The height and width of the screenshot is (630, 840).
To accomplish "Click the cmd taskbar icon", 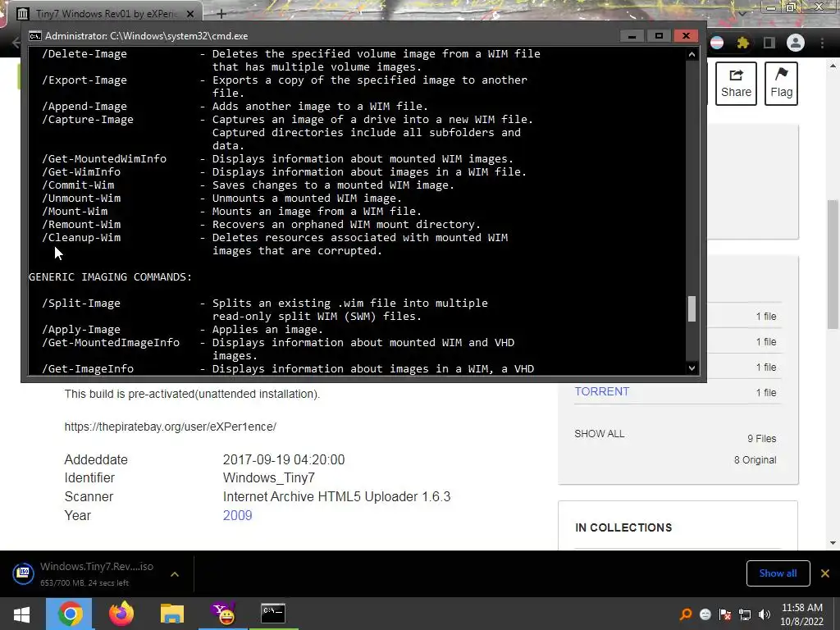I will tap(273, 614).
